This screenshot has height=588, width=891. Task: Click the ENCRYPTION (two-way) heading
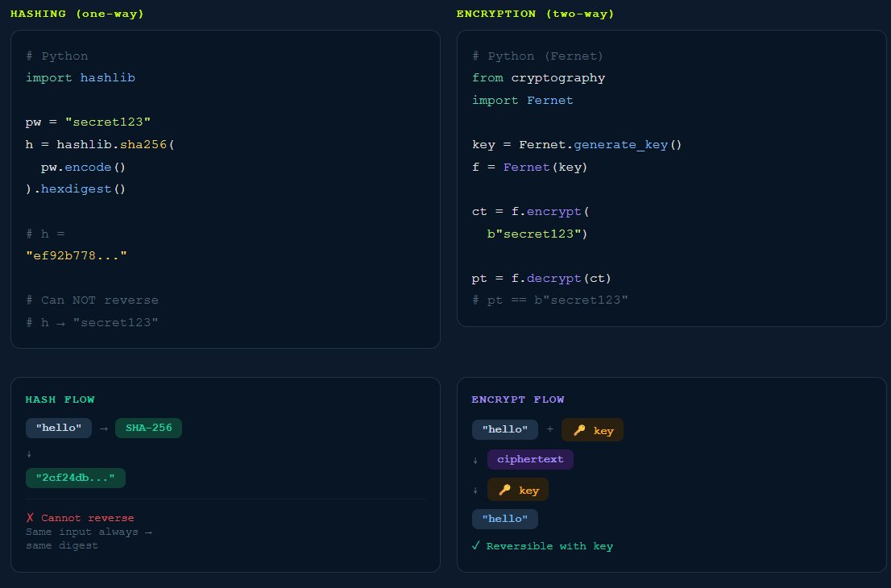click(535, 14)
